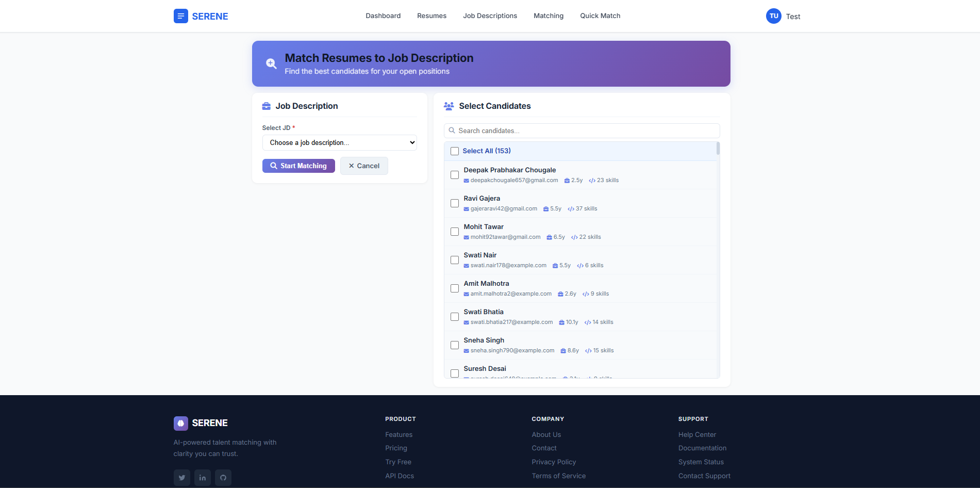980x488 pixels.
Task: Open the Quick Match nav item
Action: 600,16
